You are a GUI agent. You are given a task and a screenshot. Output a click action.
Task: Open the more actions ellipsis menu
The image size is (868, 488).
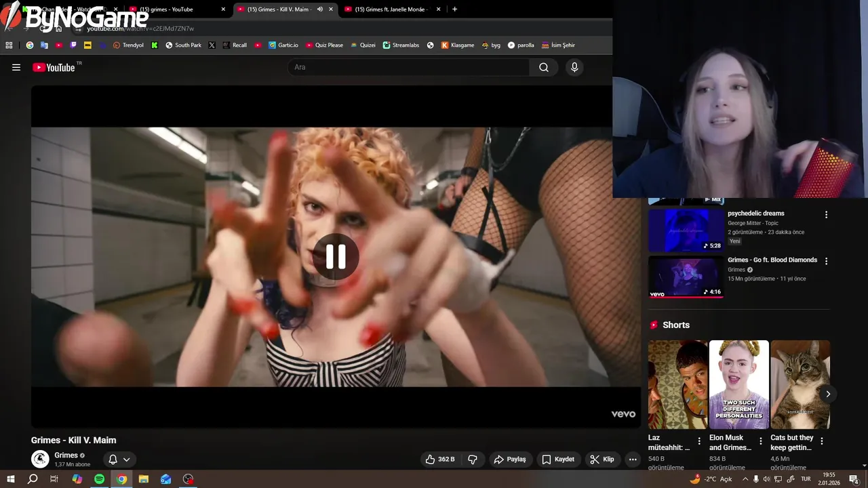pos(633,459)
